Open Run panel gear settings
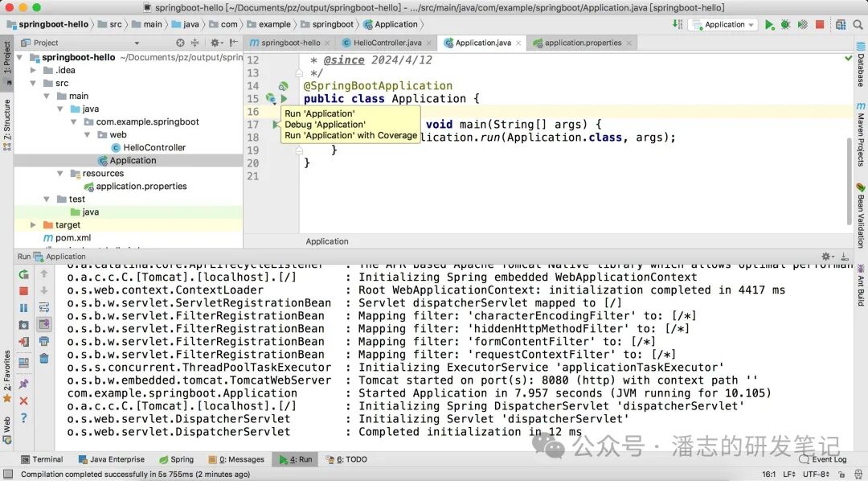The image size is (868, 481). (827, 256)
